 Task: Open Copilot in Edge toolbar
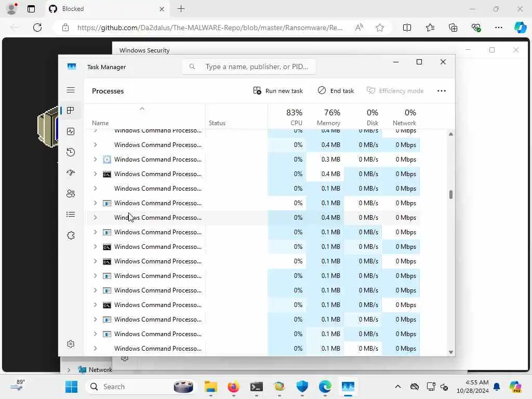coord(520,28)
